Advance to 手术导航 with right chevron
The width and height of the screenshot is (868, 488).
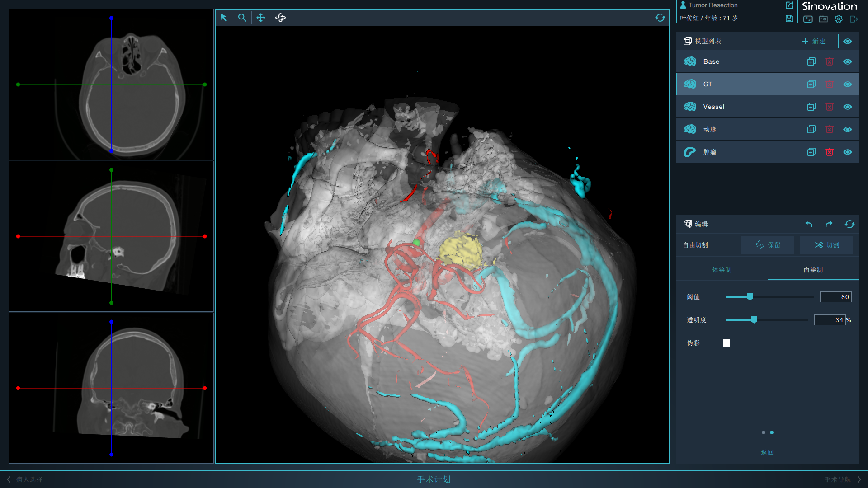click(859, 479)
